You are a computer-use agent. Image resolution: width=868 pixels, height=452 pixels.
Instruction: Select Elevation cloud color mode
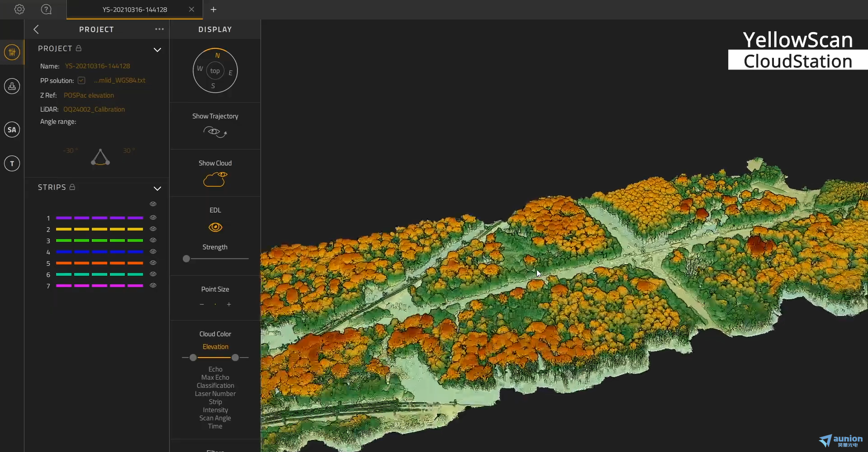[215, 347]
